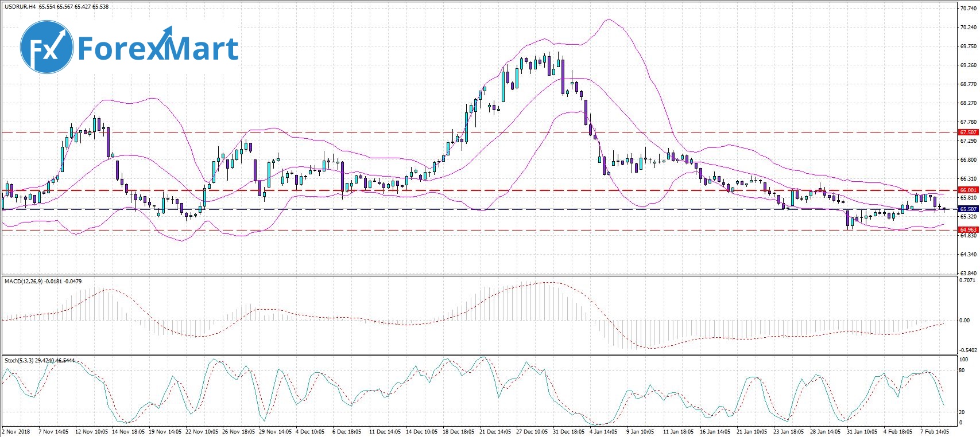This screenshot has width=980, height=437.
Task: Click the red 64.963 support level tag
Action: coord(968,230)
